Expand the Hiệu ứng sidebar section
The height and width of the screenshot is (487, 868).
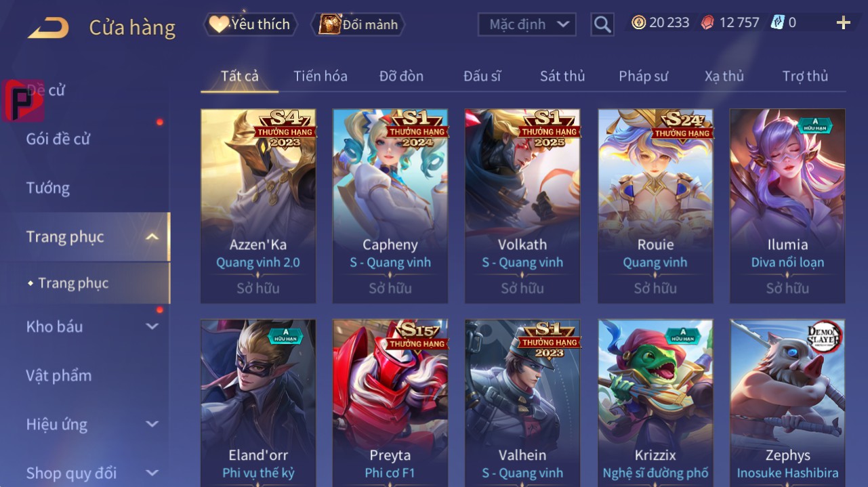tap(152, 424)
